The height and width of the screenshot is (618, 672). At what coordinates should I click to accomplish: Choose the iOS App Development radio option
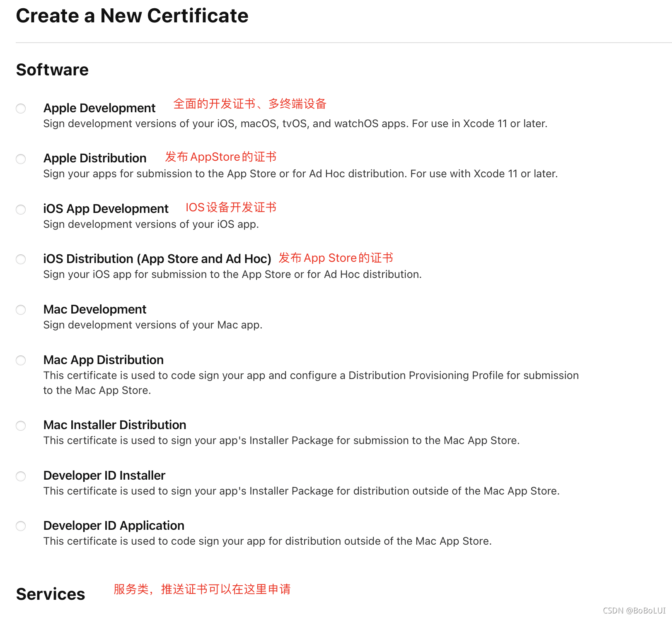[x=21, y=210]
